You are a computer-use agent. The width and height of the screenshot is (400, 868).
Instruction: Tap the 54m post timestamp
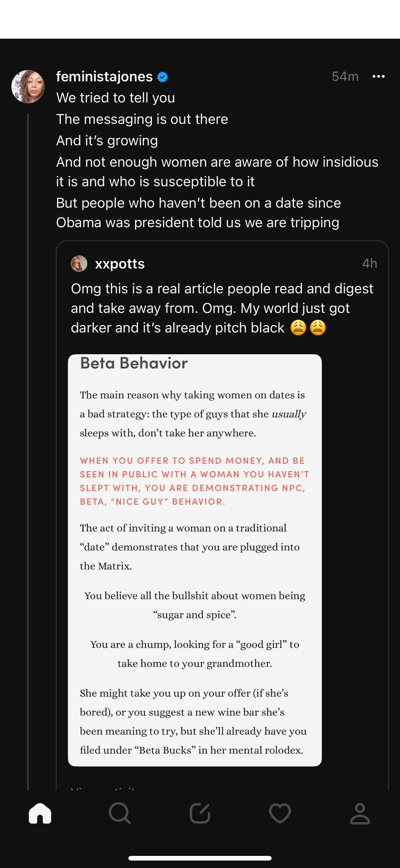345,76
